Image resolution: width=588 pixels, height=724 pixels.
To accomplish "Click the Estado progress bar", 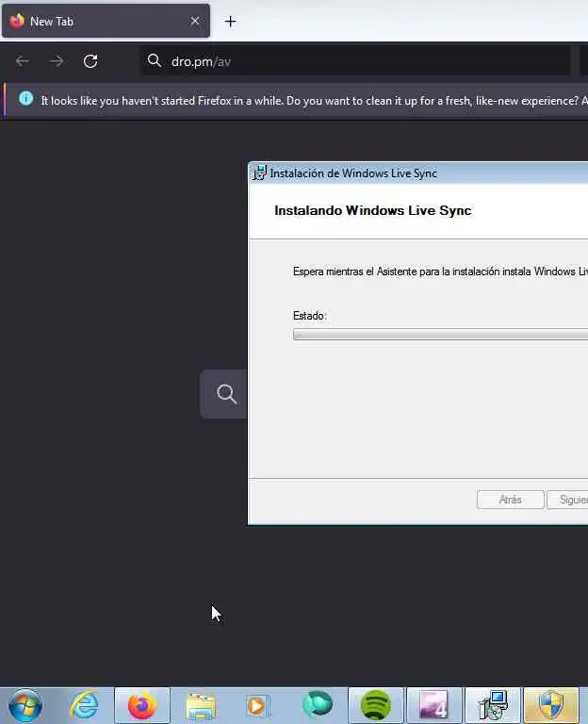I will pos(440,335).
